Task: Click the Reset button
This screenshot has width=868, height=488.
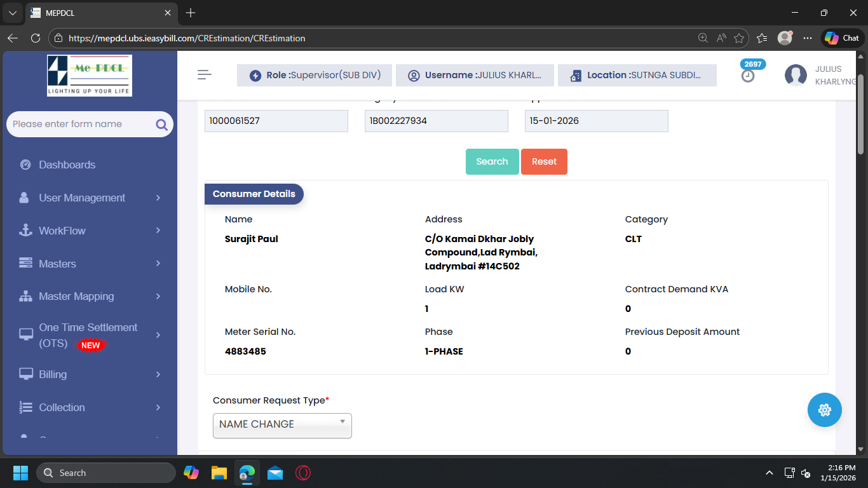Action: [544, 161]
